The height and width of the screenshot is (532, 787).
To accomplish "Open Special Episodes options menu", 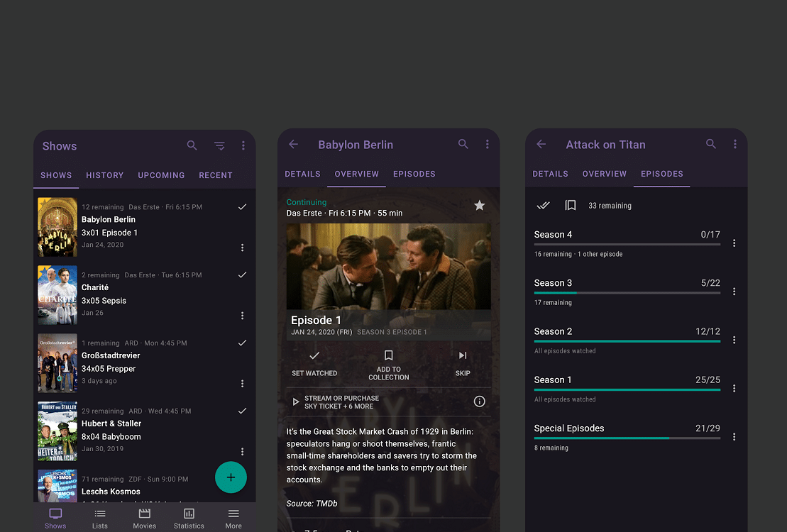I will pos(734,437).
